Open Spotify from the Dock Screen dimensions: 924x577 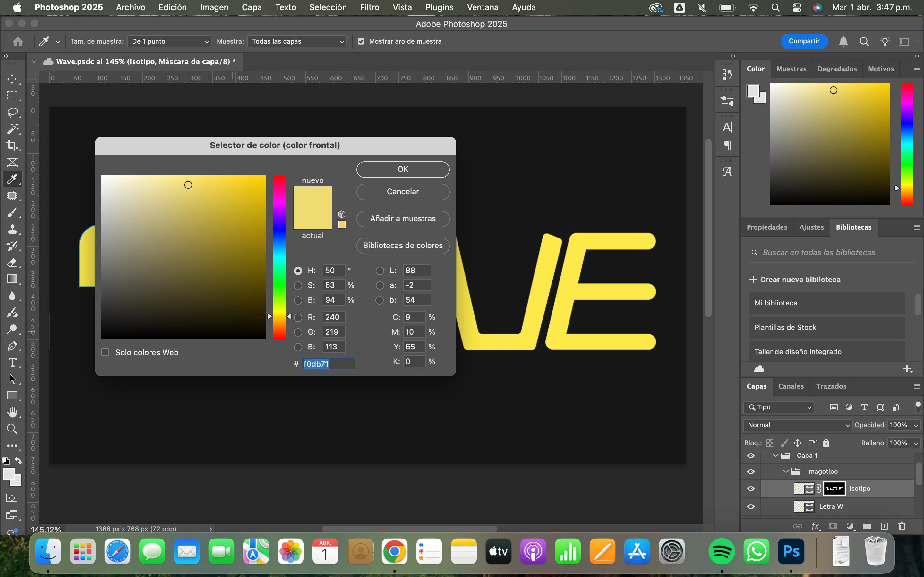[x=721, y=552]
